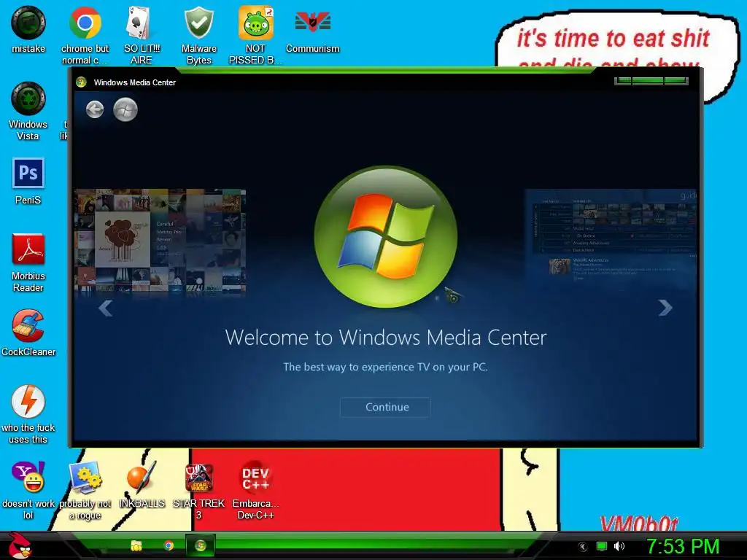Viewport: 747px width, 560px height.
Task: Click the 'Welcome to Windows Media Center' heading
Action: point(386,338)
